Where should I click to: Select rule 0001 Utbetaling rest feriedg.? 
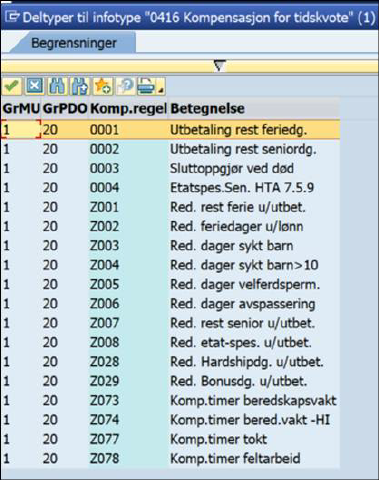(x=170, y=129)
